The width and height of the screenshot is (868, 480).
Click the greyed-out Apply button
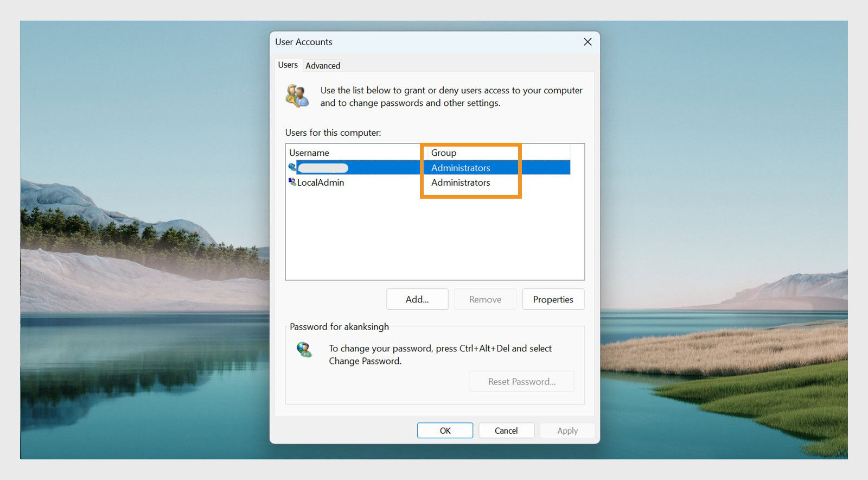point(567,431)
